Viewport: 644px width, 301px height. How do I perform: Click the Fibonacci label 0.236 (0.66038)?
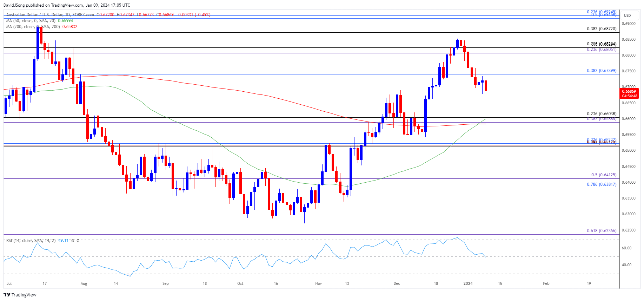pyautogui.click(x=602, y=114)
